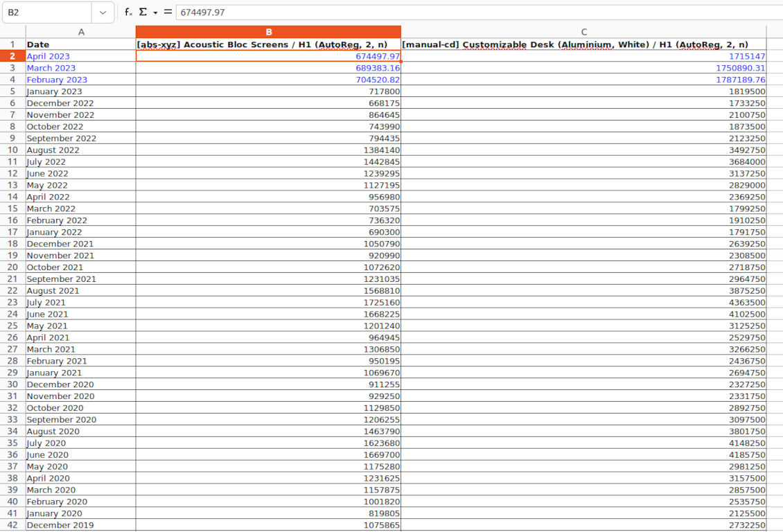Click the March 2023 cell
Viewport: 783px width, 532px height.
(81, 68)
